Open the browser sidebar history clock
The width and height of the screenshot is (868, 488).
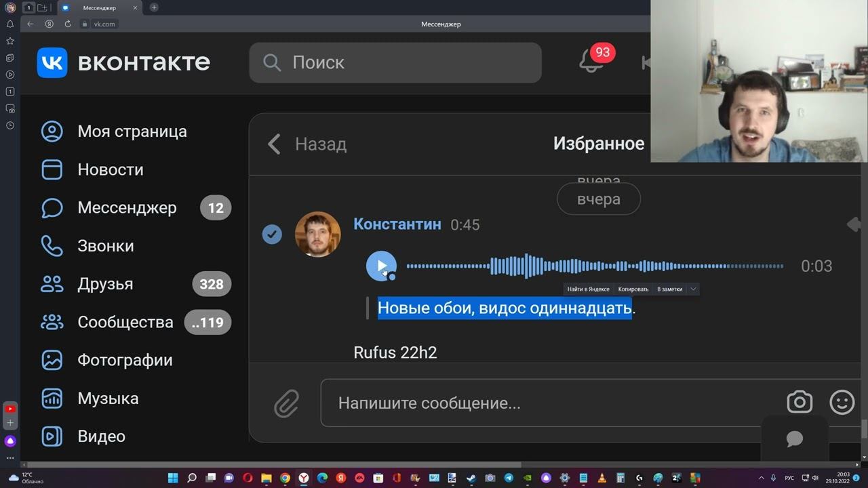click(10, 125)
